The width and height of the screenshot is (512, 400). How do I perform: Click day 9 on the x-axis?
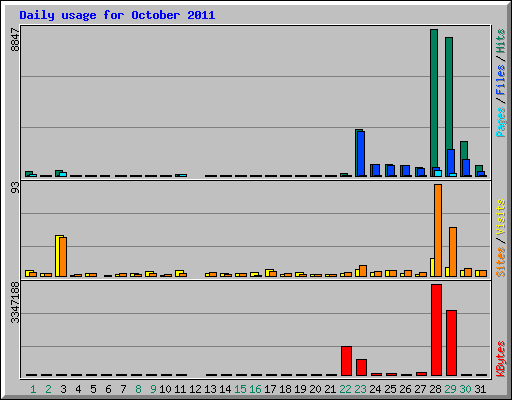point(153,389)
